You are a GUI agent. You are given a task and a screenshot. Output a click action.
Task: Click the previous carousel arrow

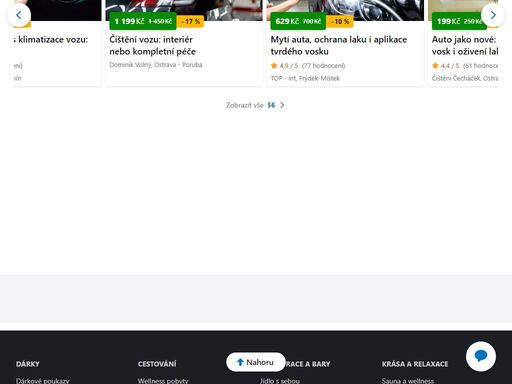(x=19, y=15)
